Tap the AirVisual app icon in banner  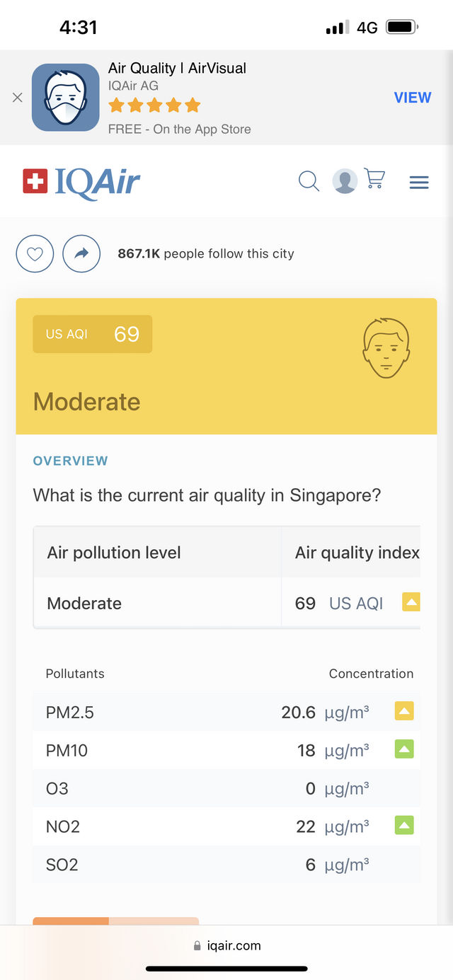click(66, 98)
